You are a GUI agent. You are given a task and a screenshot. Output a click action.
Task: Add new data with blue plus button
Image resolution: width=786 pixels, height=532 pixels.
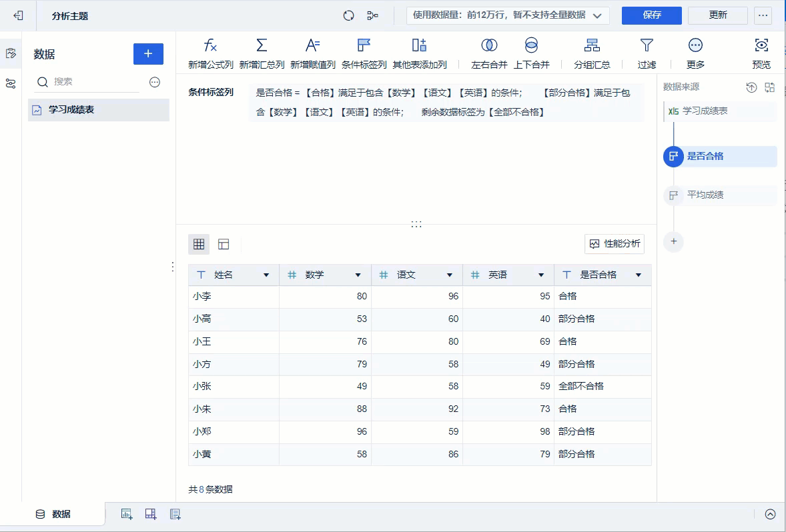148,53
